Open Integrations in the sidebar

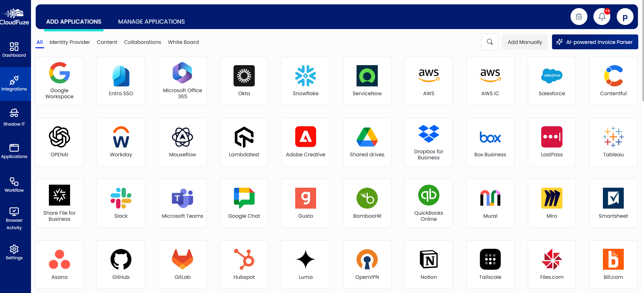14,84
